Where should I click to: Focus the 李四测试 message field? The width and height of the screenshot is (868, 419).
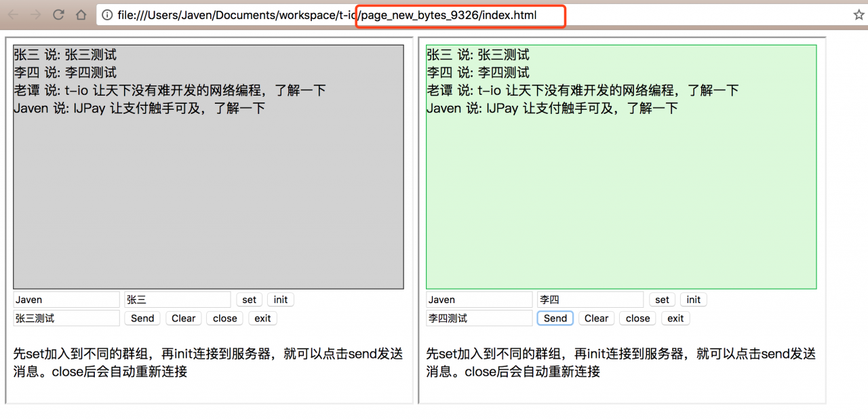[479, 318]
